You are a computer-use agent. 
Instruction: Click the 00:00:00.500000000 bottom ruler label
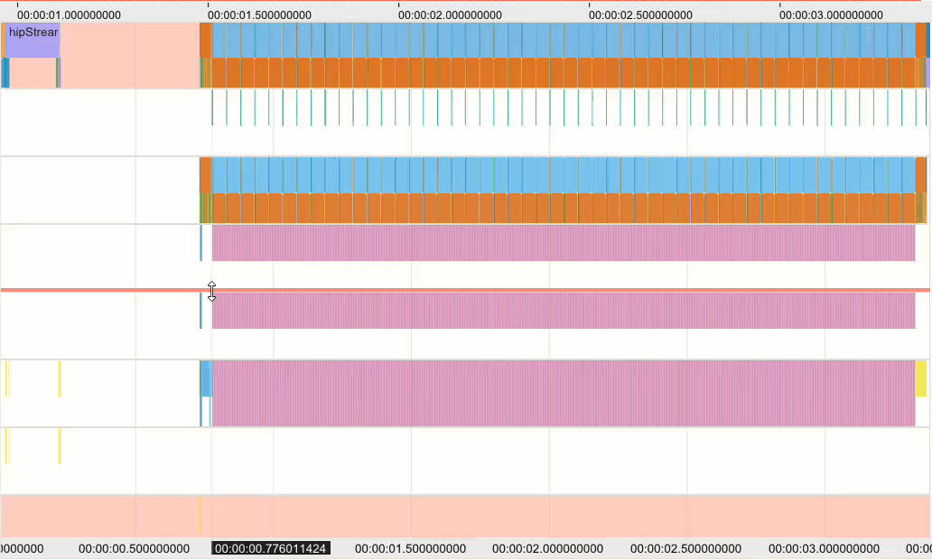134,548
